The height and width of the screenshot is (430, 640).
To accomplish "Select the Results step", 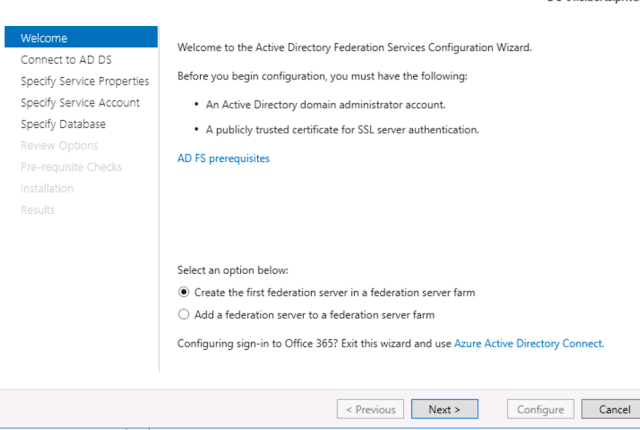I will (x=38, y=210).
